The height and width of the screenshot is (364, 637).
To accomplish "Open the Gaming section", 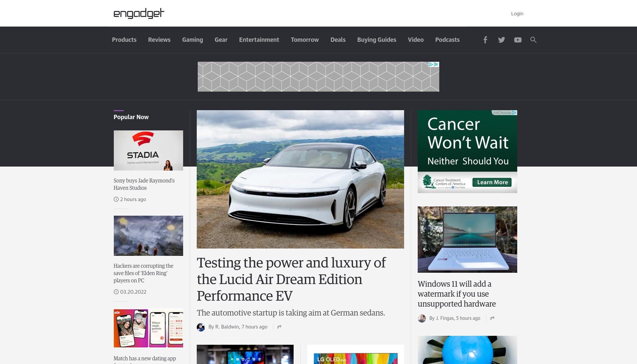I will click(x=192, y=40).
